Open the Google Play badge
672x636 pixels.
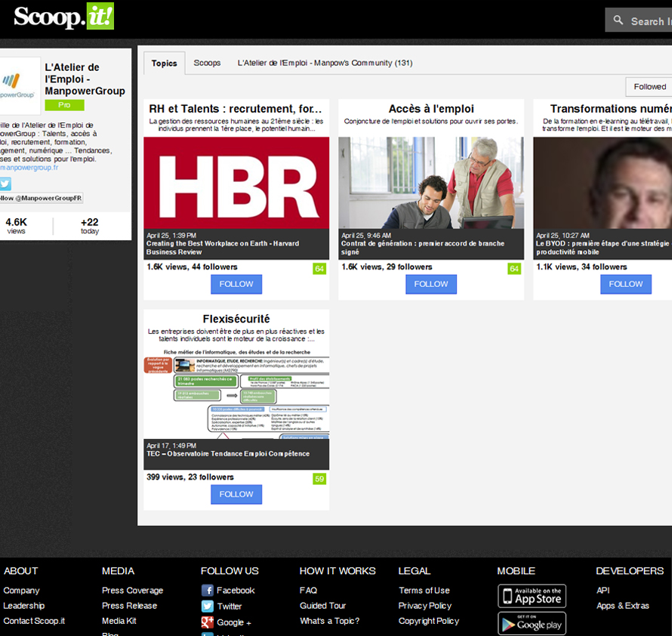click(532, 624)
